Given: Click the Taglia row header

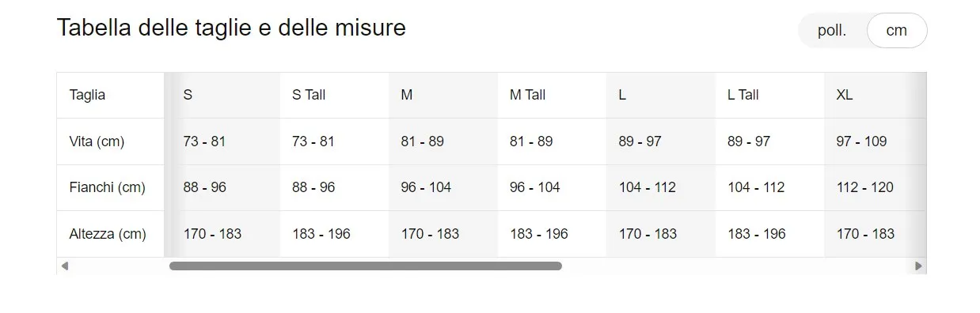Looking at the screenshot, I should pyautogui.click(x=87, y=95).
